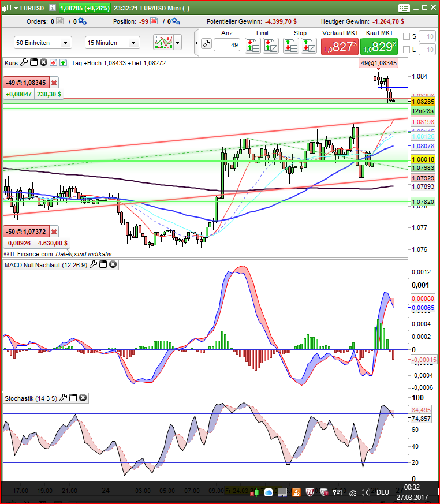This screenshot has height=504, width=440.
Task: Close the MACD Null Nachlauf panel
Action: 113,264
